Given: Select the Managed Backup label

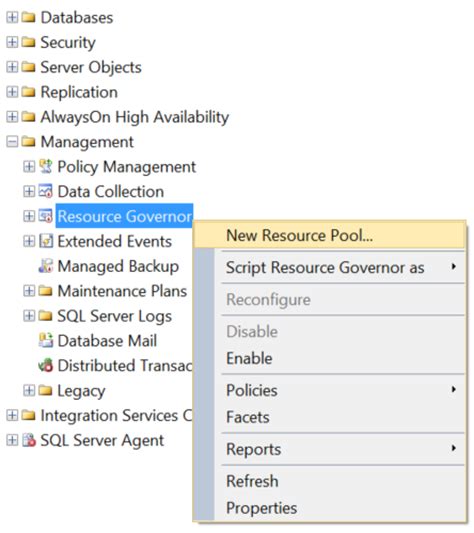Looking at the screenshot, I should click(x=118, y=266).
